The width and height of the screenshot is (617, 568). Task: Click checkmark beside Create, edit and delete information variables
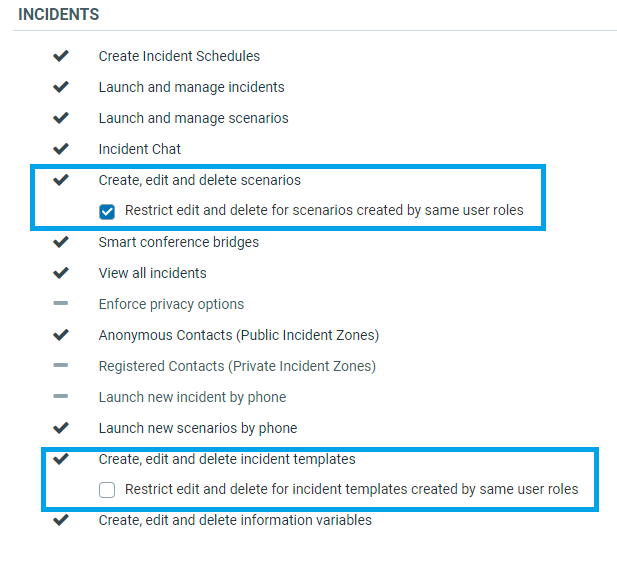coord(61,520)
